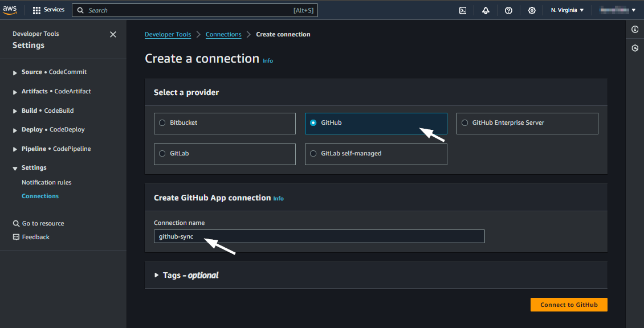The image size is (644, 328).
Task: Open the settings gear icon in header
Action: (532, 10)
